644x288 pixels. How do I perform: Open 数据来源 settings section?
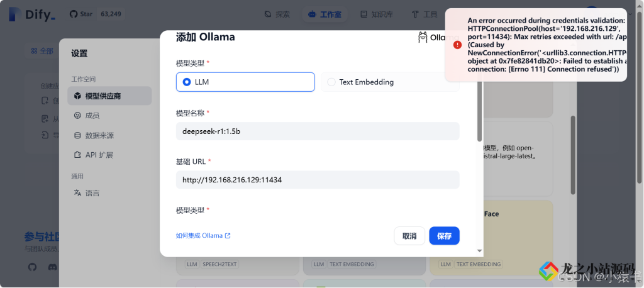(99, 135)
